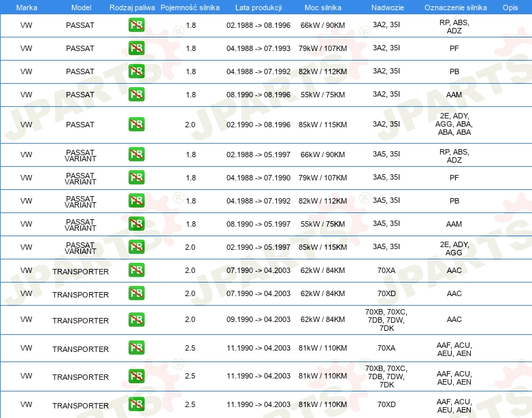The width and height of the screenshot is (532, 418).
Task: Click the Model column header
Action: [81, 7]
